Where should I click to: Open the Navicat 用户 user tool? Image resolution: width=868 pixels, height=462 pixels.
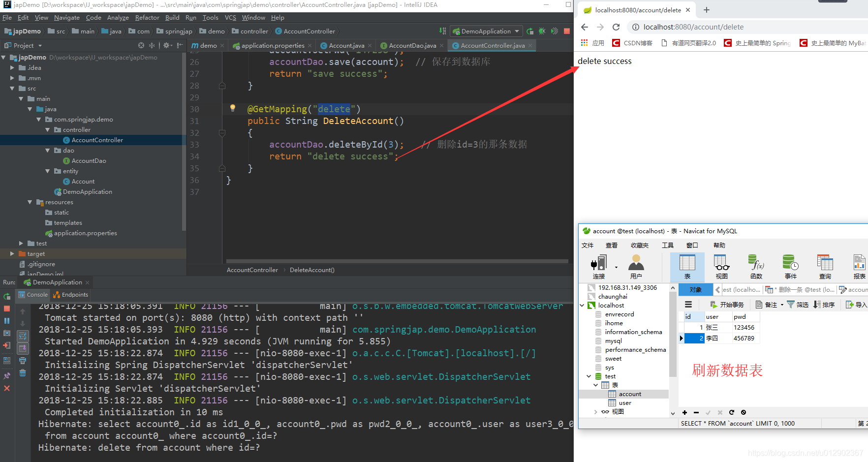pyautogui.click(x=636, y=267)
